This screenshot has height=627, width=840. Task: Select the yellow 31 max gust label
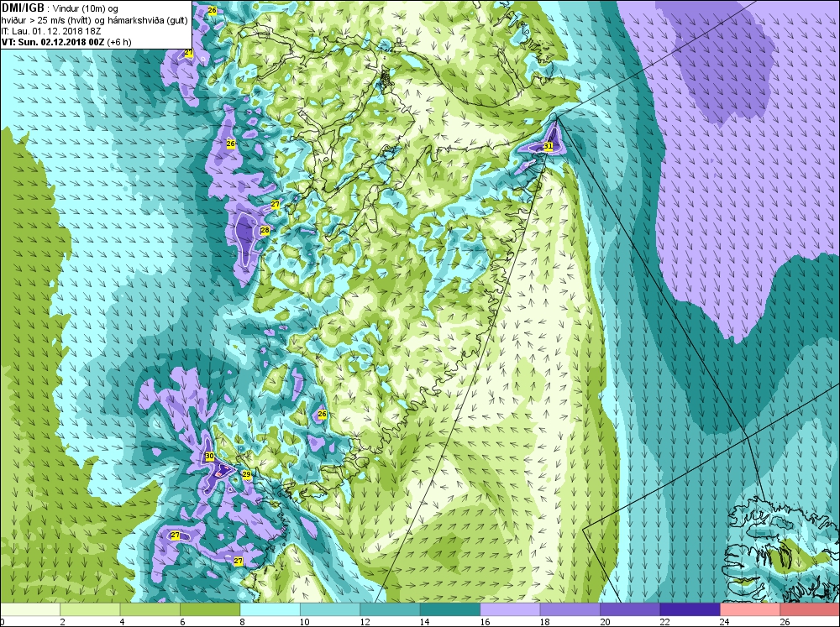coord(548,146)
